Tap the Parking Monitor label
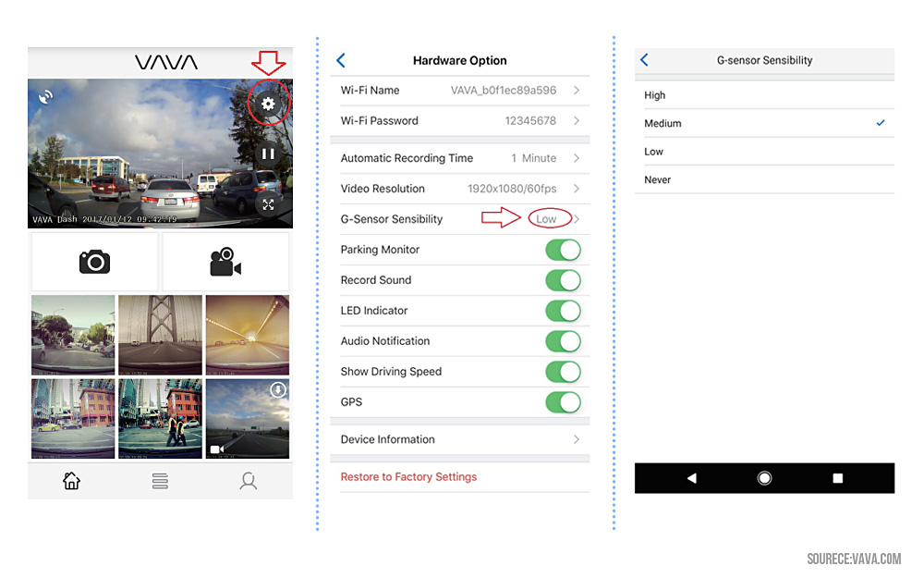 (x=380, y=250)
